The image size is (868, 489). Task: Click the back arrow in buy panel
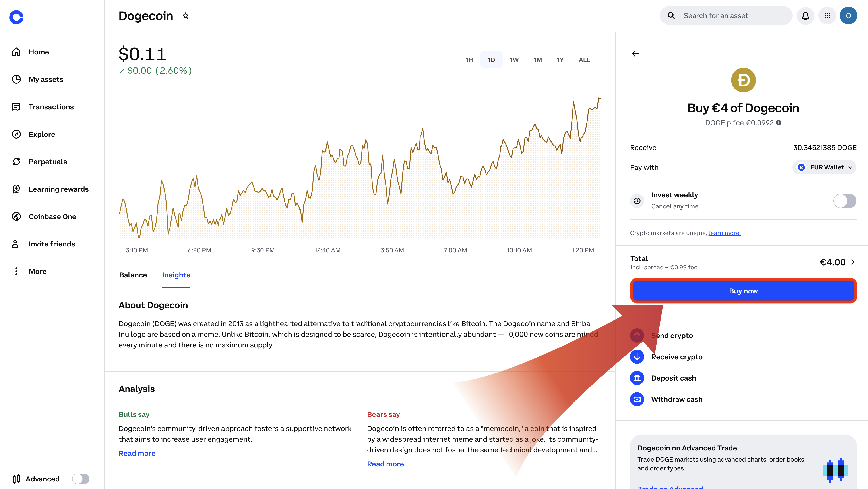(x=635, y=54)
